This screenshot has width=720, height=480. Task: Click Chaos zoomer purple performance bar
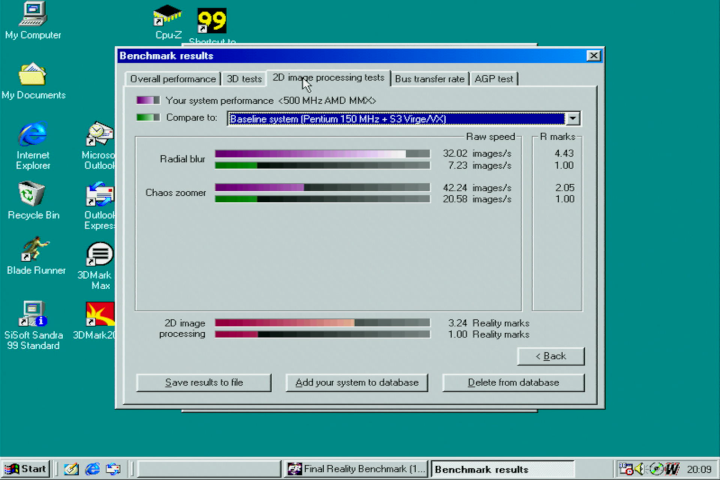pyautogui.click(x=322, y=187)
